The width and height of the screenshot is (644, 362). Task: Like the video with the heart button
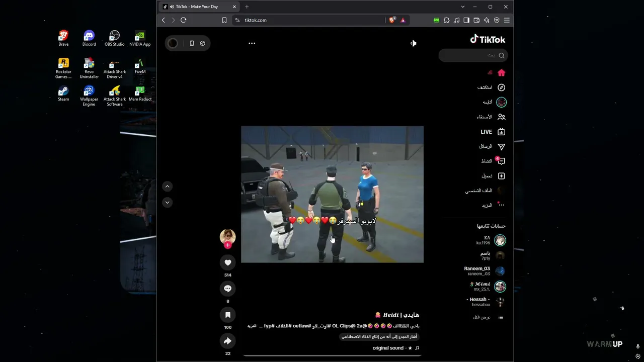228,262
